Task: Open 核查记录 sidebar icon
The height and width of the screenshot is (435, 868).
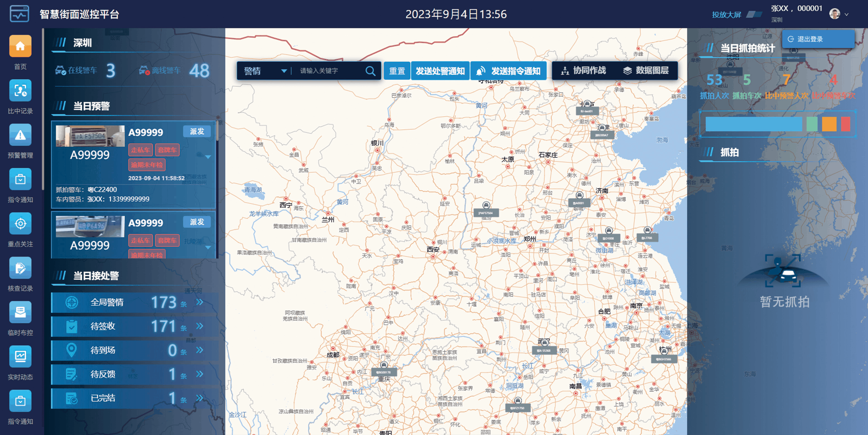Action: 20,268
